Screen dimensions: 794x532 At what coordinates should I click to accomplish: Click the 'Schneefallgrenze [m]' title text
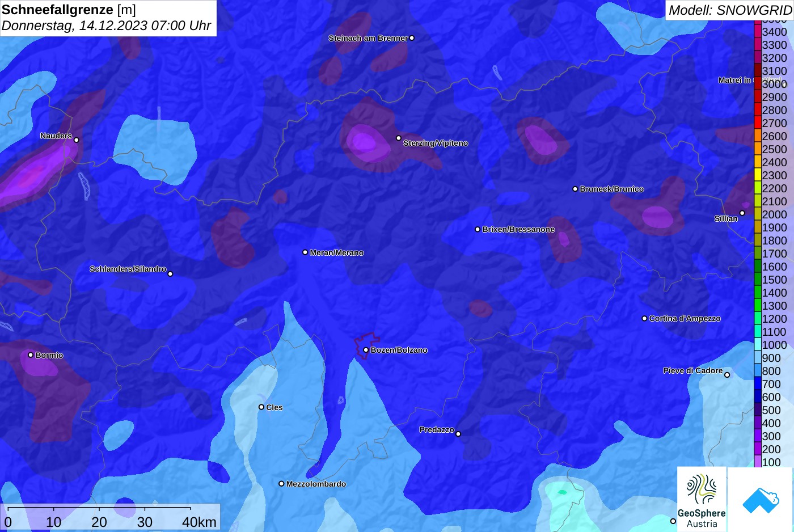(x=69, y=10)
